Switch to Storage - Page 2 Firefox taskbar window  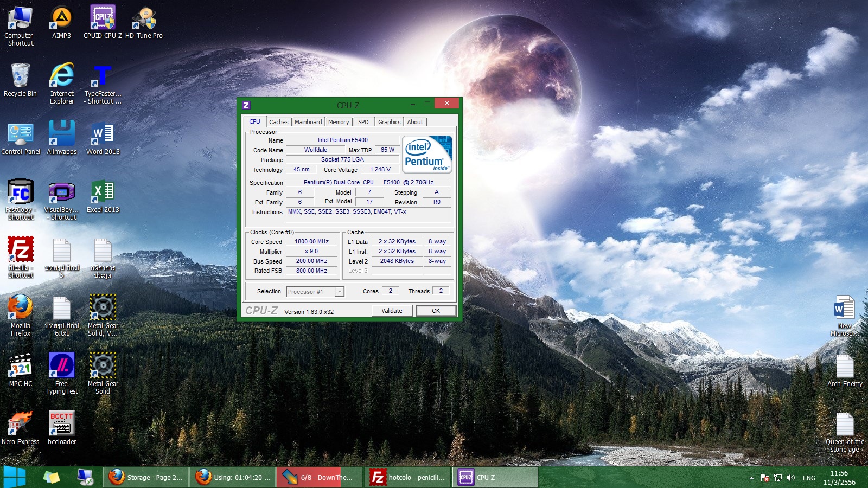146,477
